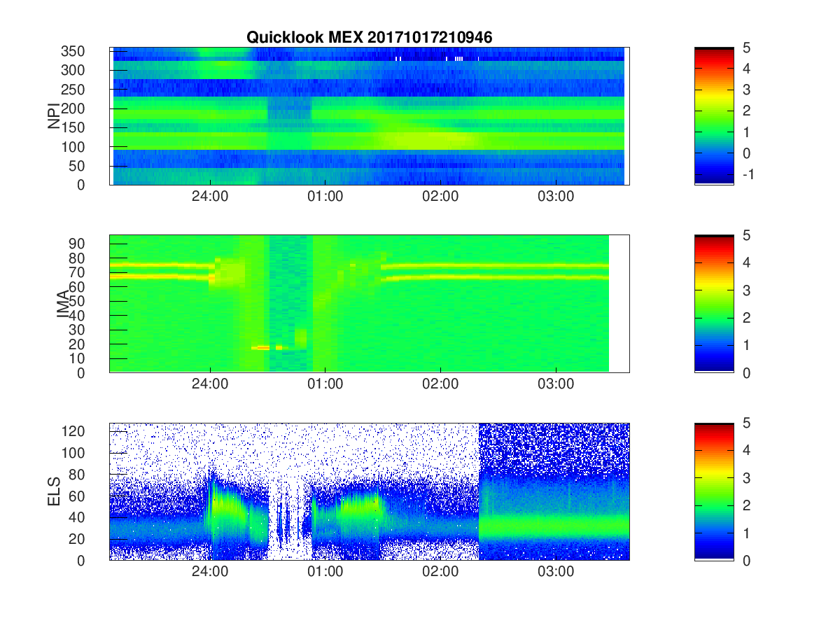Click the 3 label on IMA colorbar
Screen dimensions: 840x630
748,290
